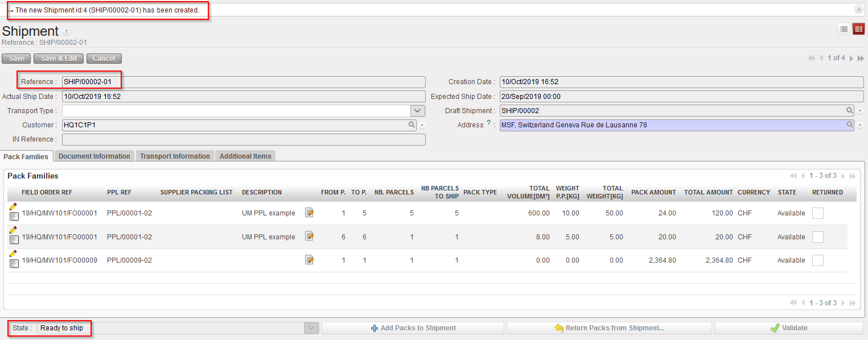Open the Transport Type dropdown

(418, 111)
